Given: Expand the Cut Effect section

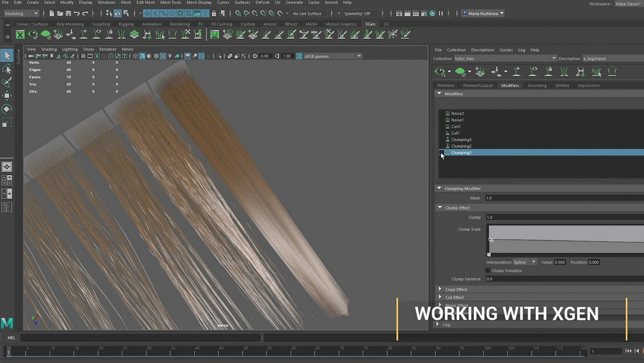Looking at the screenshot, I should [x=440, y=297].
